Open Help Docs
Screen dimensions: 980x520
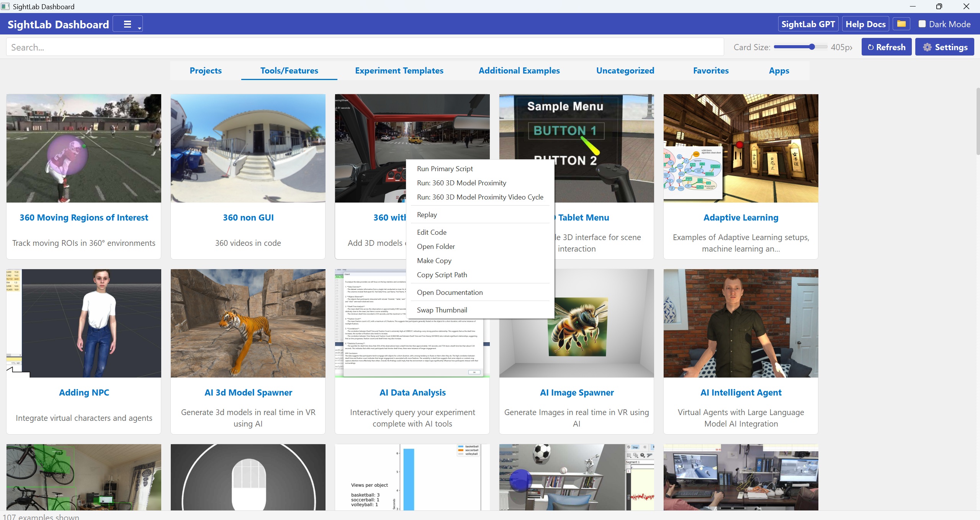click(865, 24)
